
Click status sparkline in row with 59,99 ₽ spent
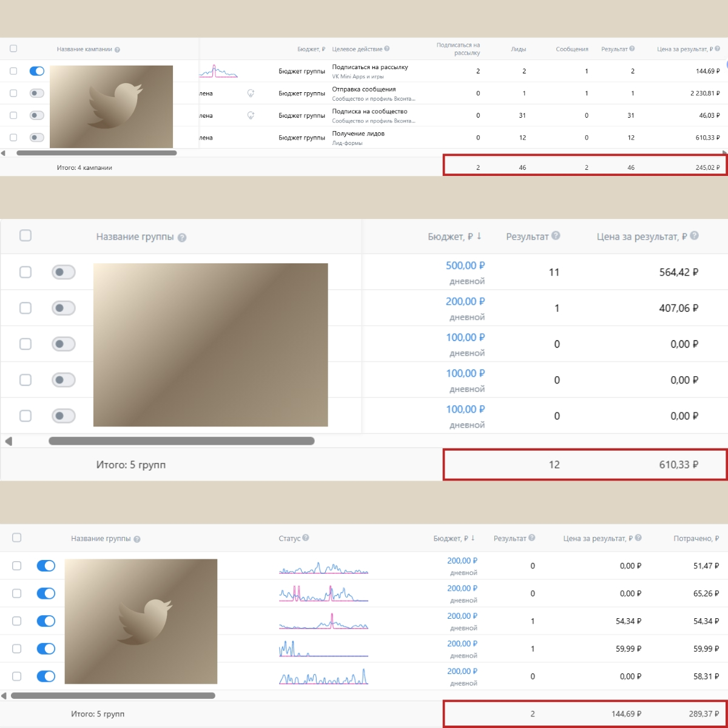point(323,649)
